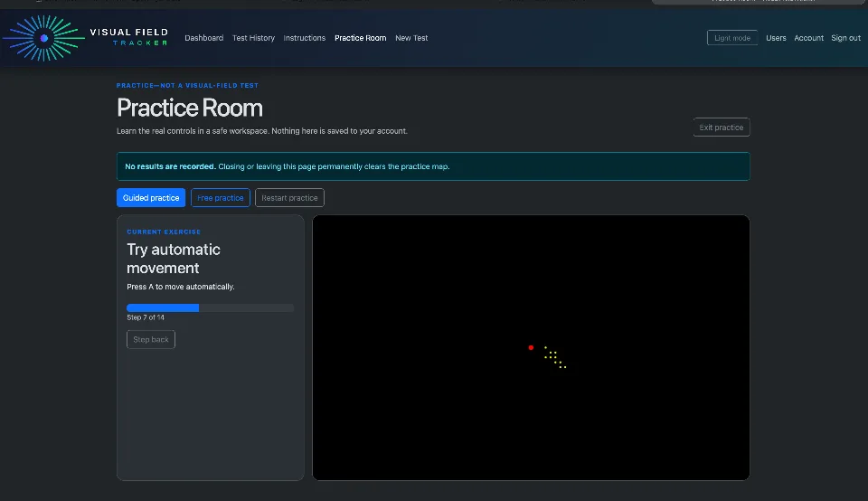868x501 pixels.
Task: Open the Users page
Action: [x=776, y=38]
